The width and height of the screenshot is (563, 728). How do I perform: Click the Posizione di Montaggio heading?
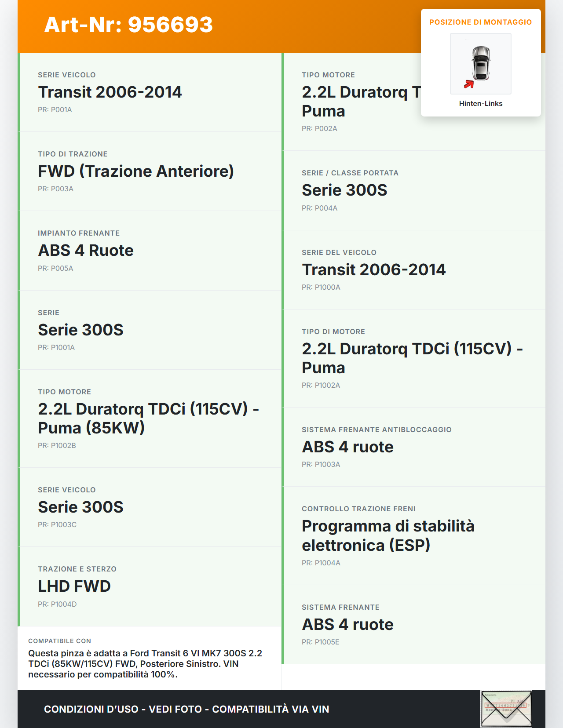480,22
